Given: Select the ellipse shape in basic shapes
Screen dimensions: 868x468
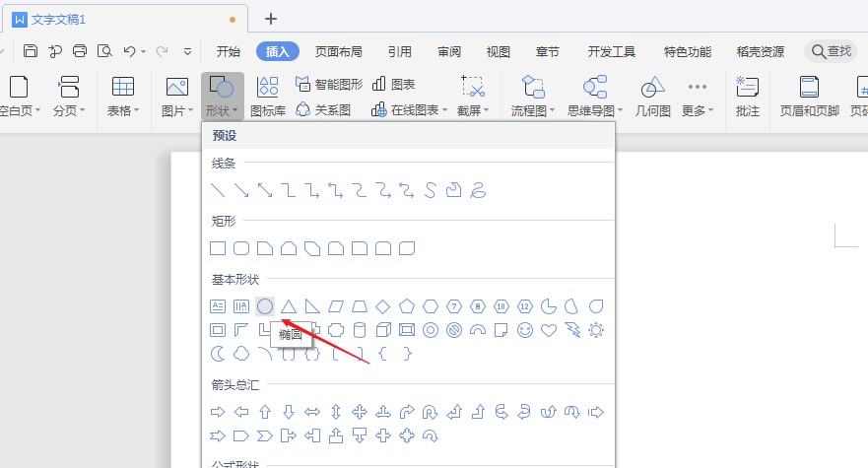Looking at the screenshot, I should coord(265,306).
